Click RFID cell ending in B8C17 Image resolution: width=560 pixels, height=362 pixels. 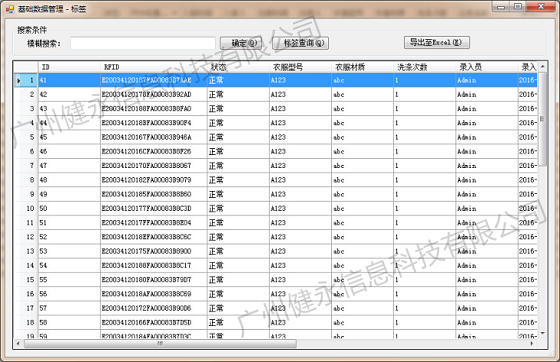(x=154, y=266)
